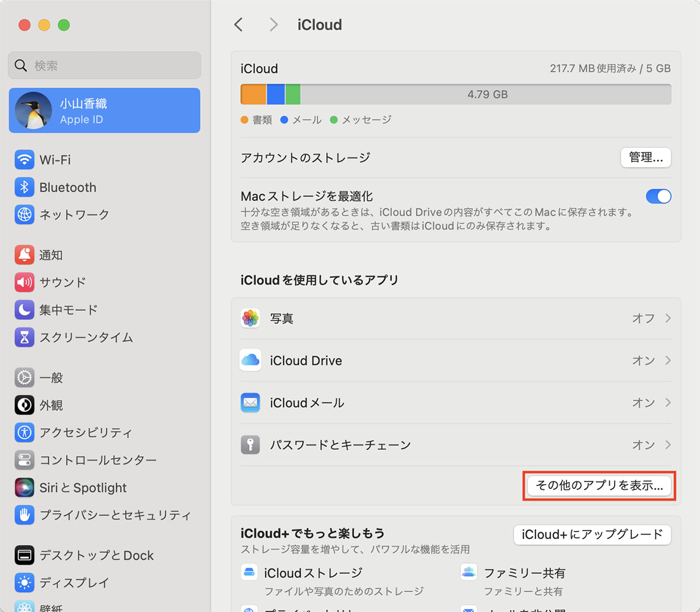
Task: Click the Bluetooth sidebar icon
Action: pyautogui.click(x=24, y=187)
